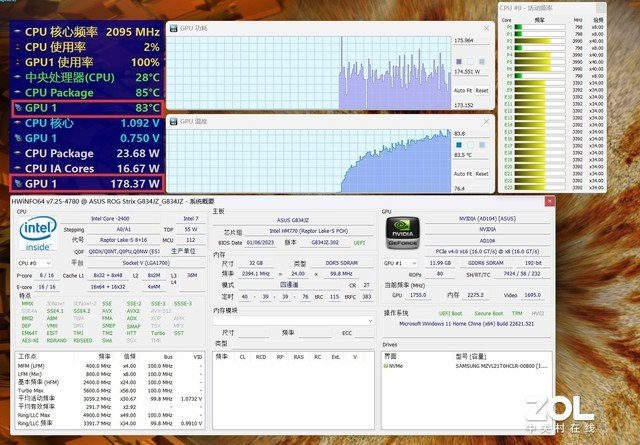Viewport: 640px width, 445px height.
Task: Select the SAMSUNG MZVL21T0HCLR-00B00 drive row
Action: pyautogui.click(x=467, y=366)
